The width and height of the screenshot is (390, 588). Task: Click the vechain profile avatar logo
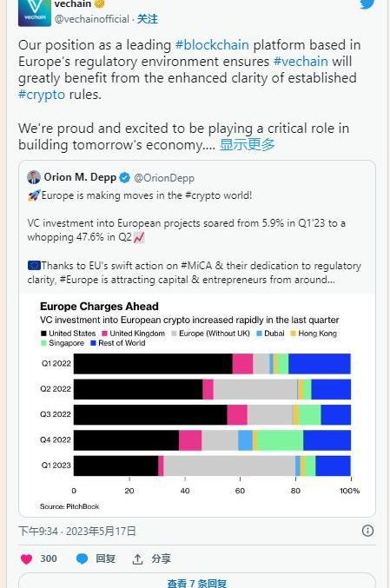[x=35, y=13]
